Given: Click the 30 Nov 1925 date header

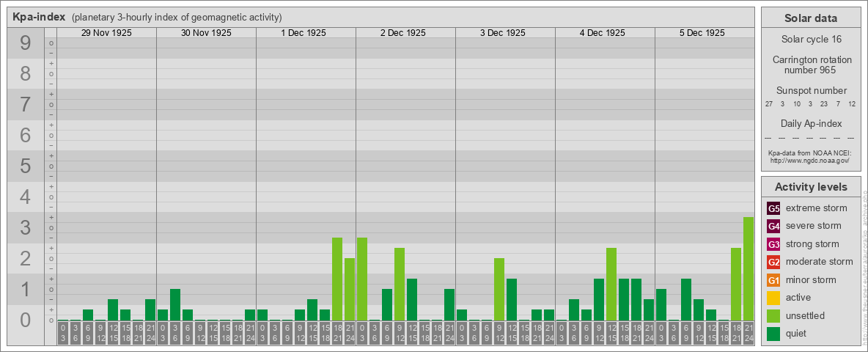Looking at the screenshot, I should click(206, 33).
